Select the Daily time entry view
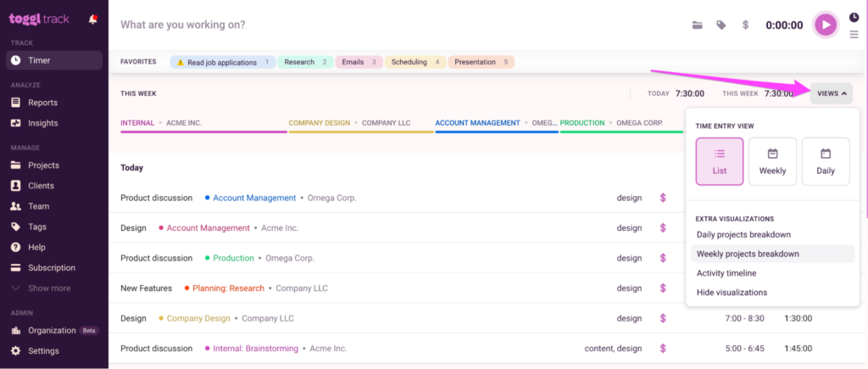Image resolution: width=868 pixels, height=369 pixels. point(825,161)
